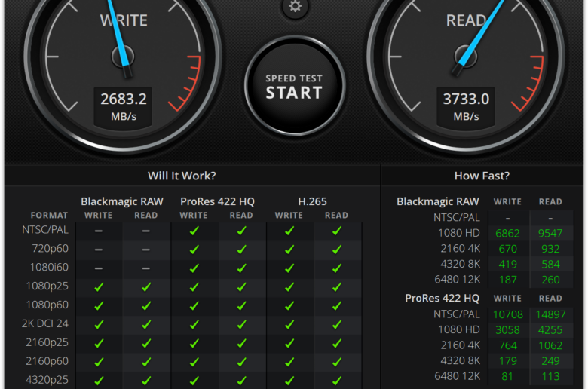This screenshot has height=389, width=588.
Task: Click the "How Fast?" heading
Action: (482, 176)
